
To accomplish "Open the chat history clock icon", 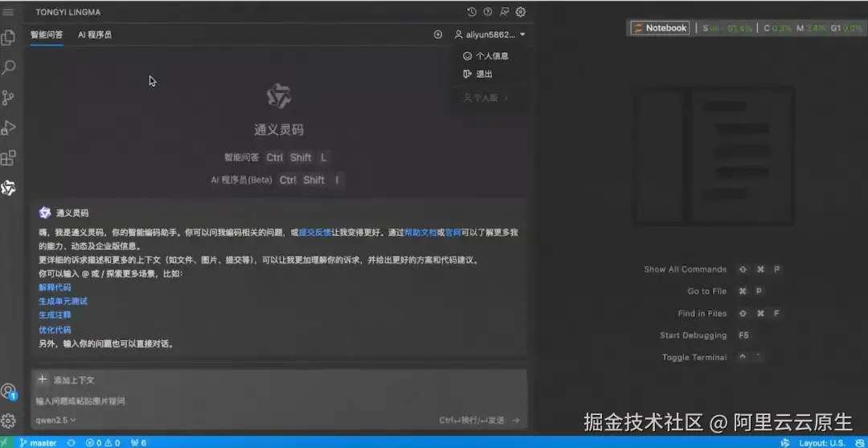I will [472, 11].
